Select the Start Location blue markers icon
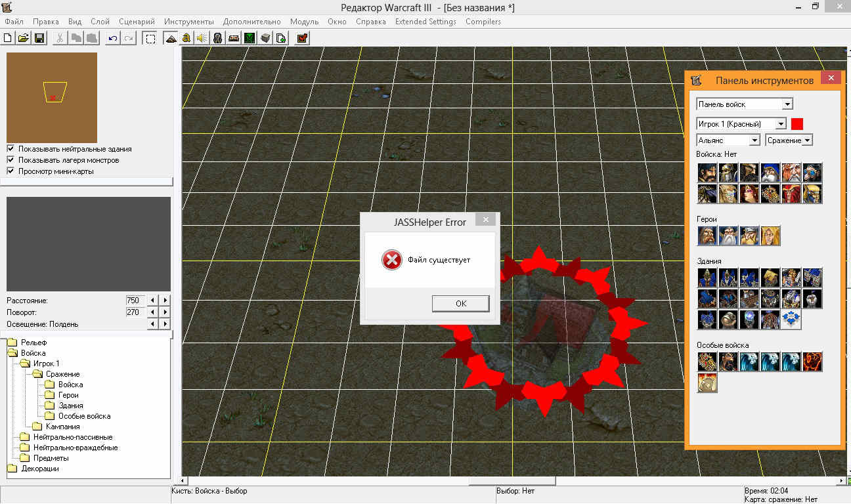The height and width of the screenshot is (504, 851). pos(791,320)
